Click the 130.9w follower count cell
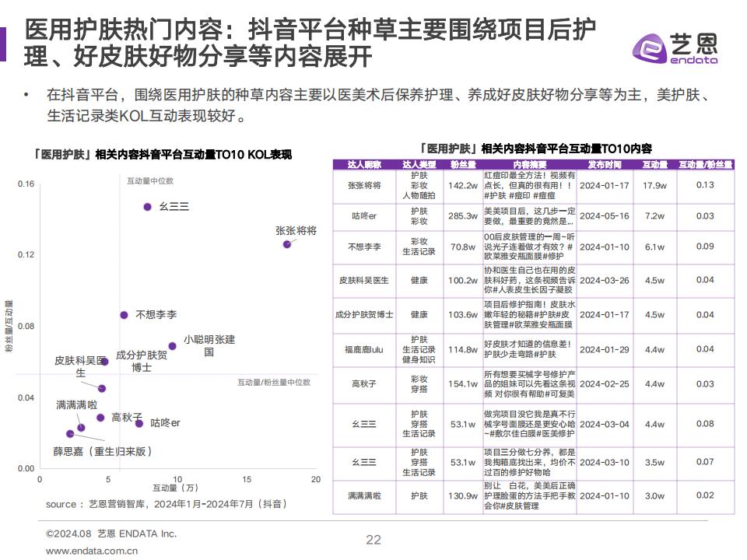747x560 pixels. (x=463, y=496)
